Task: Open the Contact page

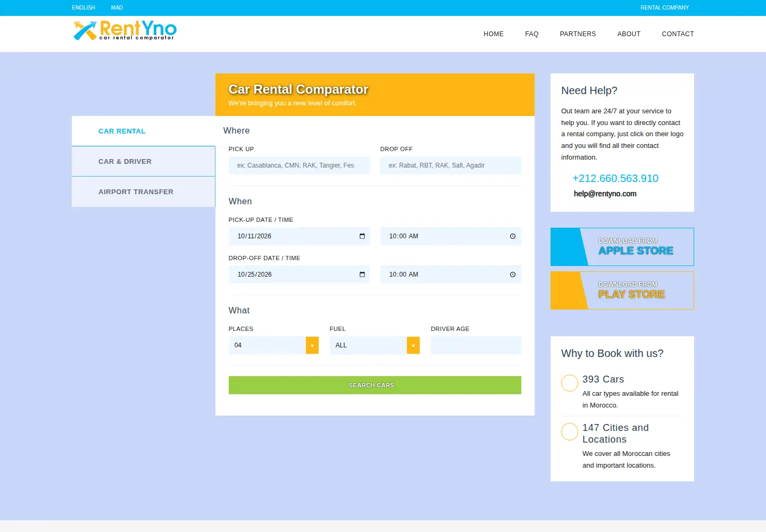Action: (678, 34)
